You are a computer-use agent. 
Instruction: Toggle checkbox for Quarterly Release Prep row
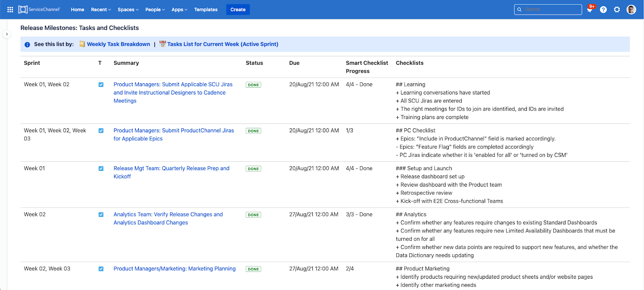click(101, 169)
